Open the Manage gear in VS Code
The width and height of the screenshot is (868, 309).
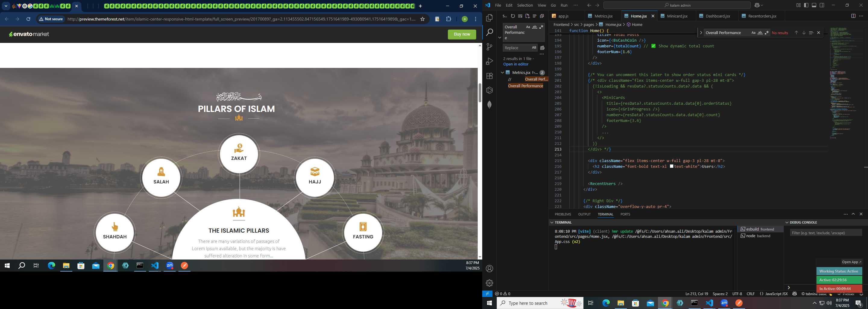489,283
